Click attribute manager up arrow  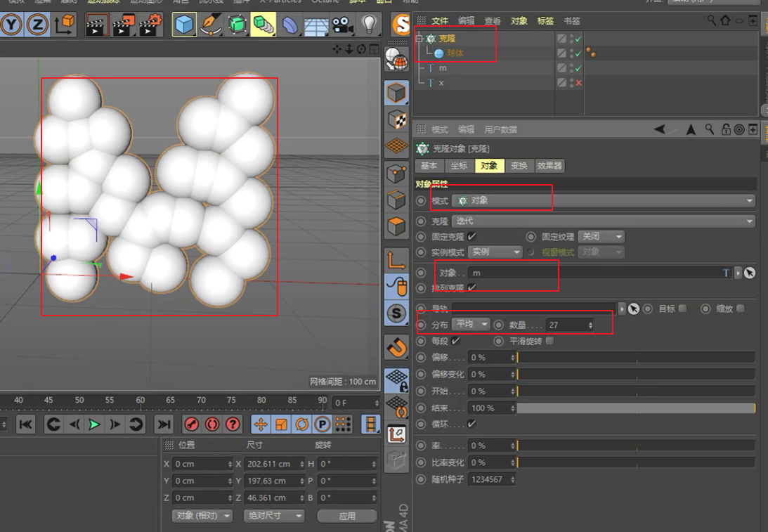click(691, 129)
